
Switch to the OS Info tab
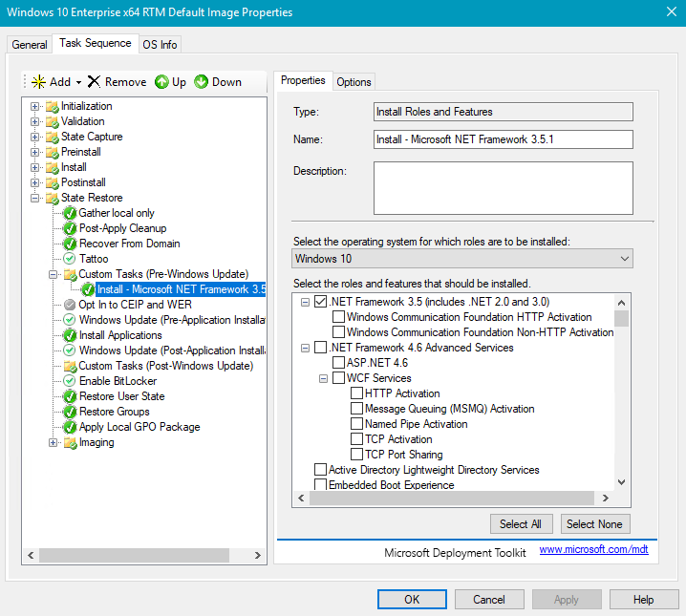(x=160, y=45)
